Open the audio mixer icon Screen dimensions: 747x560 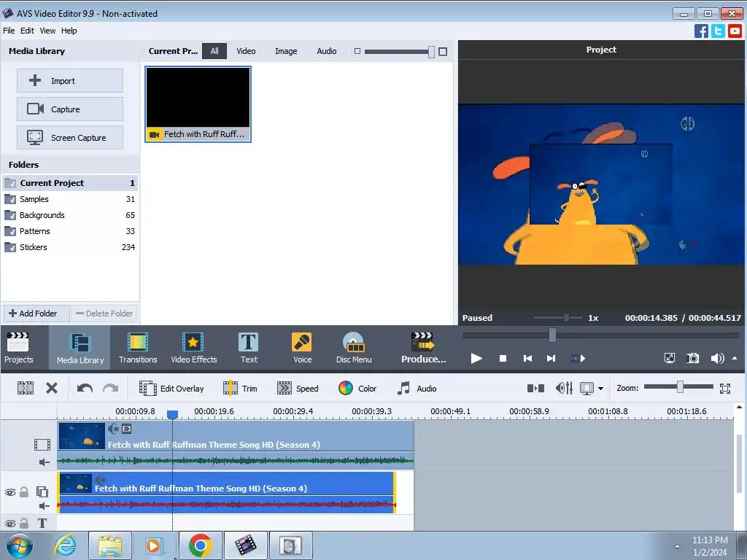tap(564, 388)
